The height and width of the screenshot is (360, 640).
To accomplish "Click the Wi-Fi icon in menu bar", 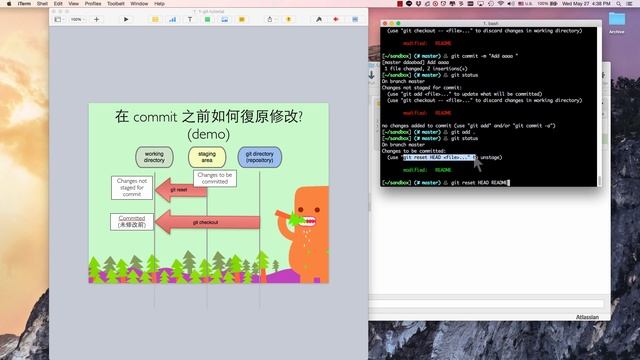I will [x=500, y=4].
